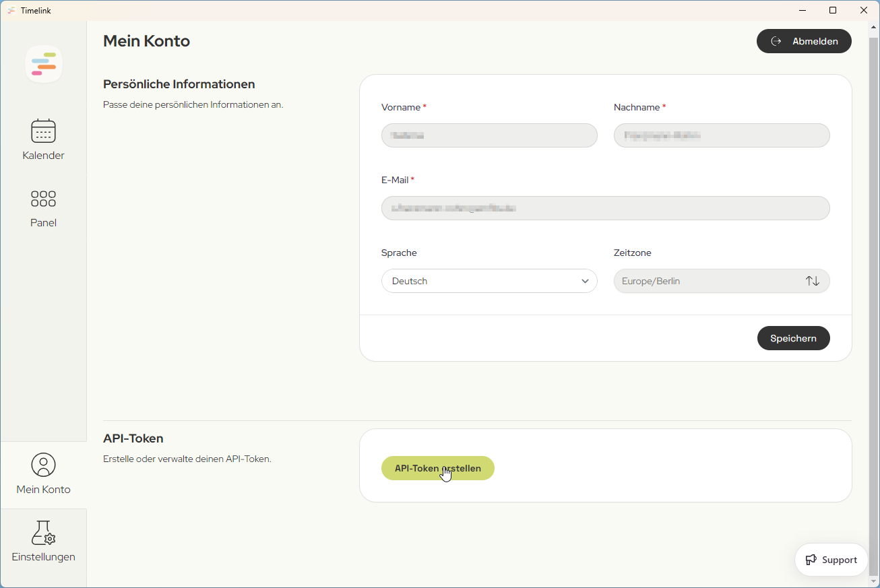The image size is (880, 588).
Task: Select the Mein Konto label in sidebar
Action: point(43,490)
